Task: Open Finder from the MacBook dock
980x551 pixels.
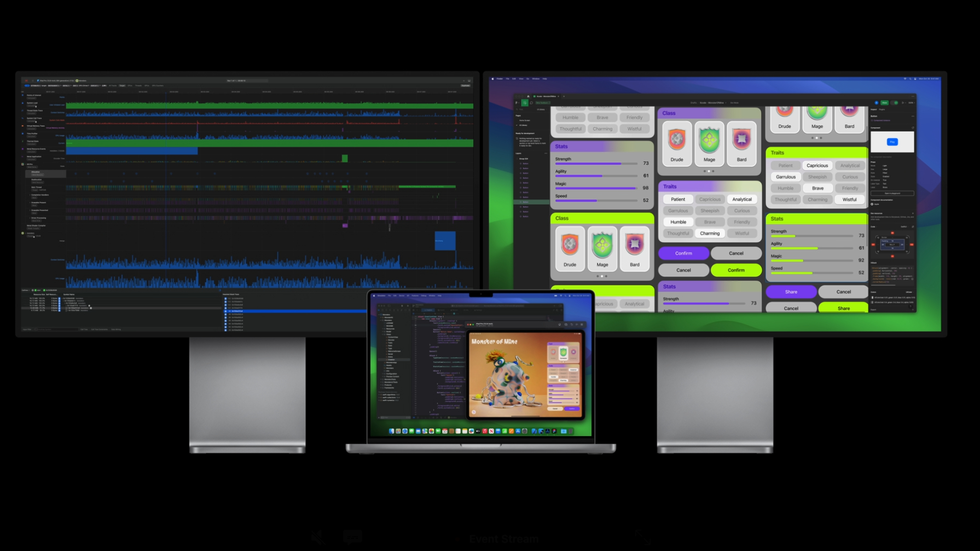Action: [x=392, y=431]
